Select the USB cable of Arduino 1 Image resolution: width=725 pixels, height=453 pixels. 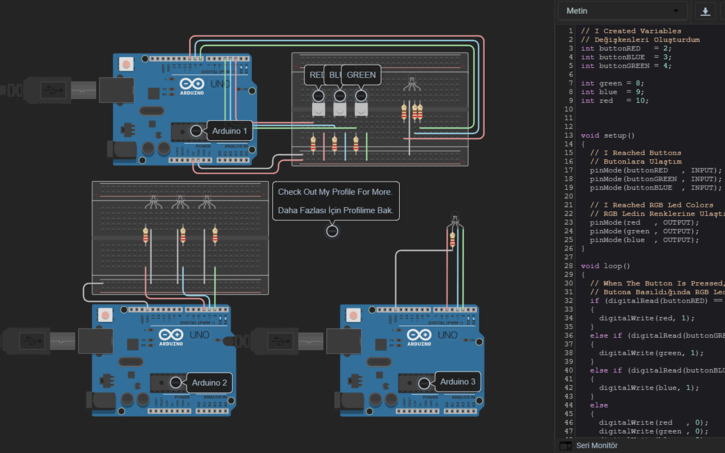(x=50, y=89)
